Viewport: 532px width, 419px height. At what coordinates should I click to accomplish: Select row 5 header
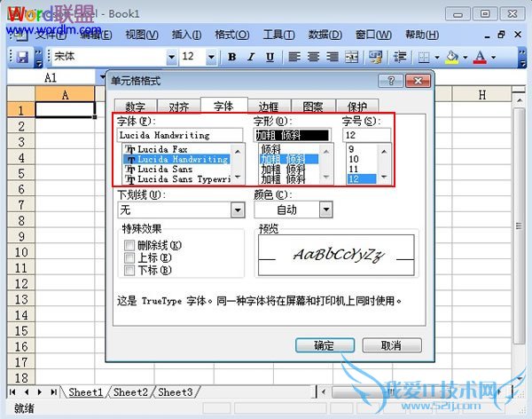coord(21,173)
